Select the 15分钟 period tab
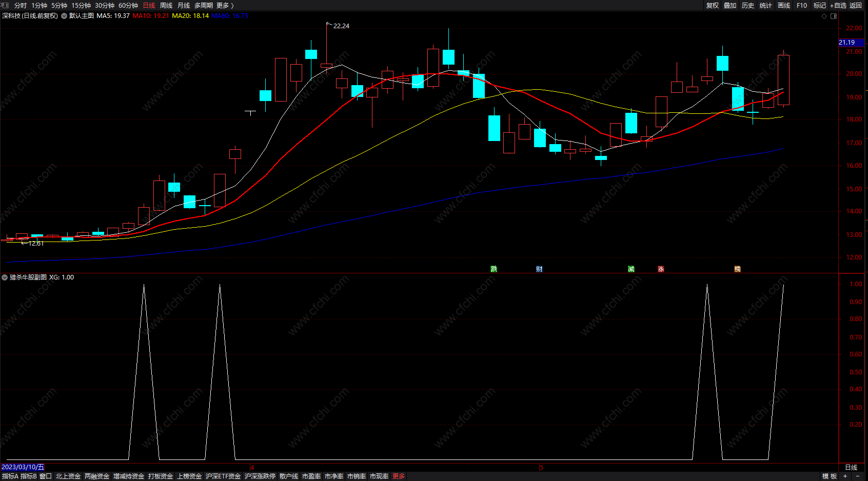The image size is (868, 481). (81, 6)
